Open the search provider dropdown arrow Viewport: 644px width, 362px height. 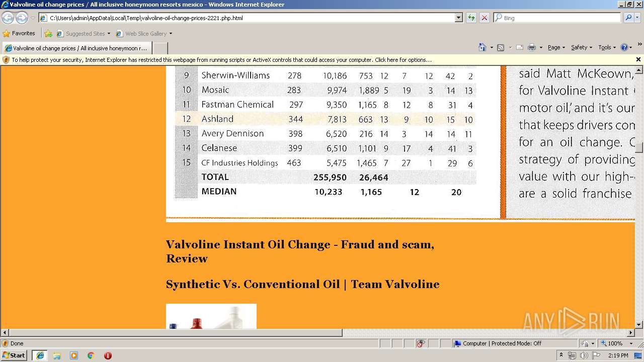[x=637, y=18]
